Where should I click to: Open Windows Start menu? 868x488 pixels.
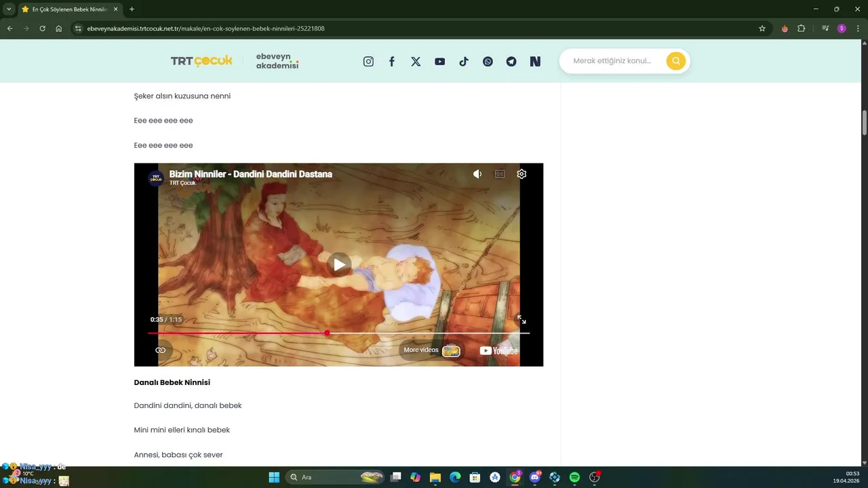274,477
